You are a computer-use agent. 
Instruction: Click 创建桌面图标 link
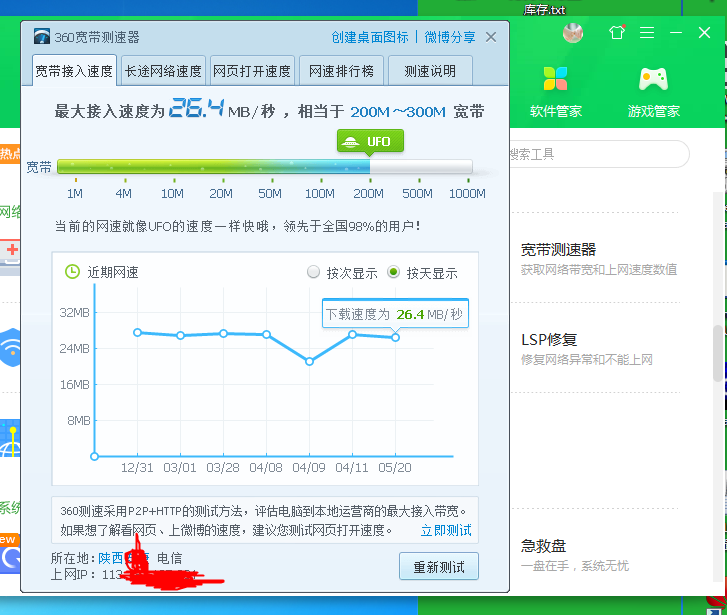tap(370, 37)
